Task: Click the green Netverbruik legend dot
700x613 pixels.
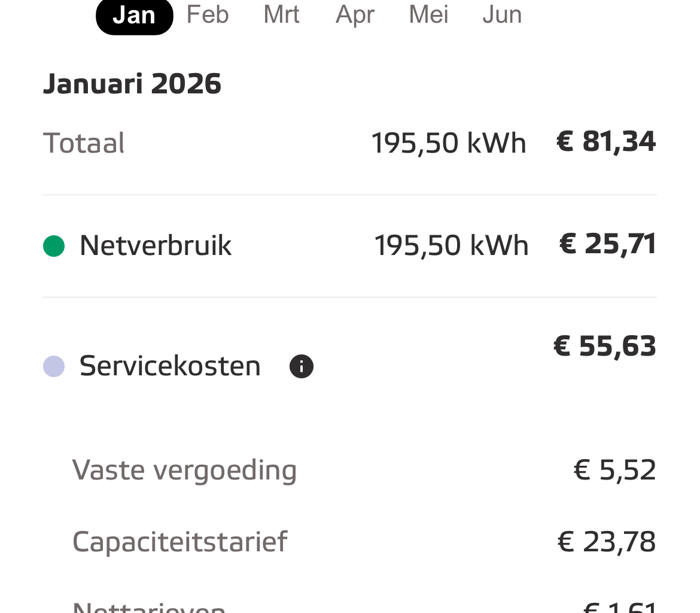Action: [53, 245]
